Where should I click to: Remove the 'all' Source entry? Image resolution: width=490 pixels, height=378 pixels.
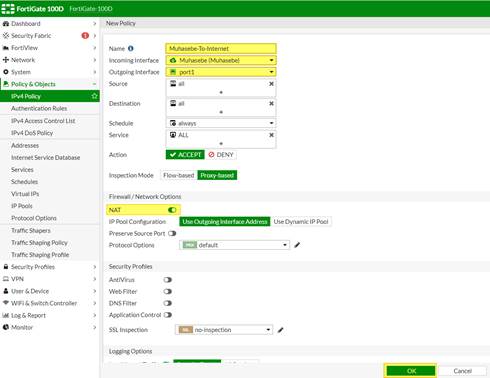[x=271, y=84]
